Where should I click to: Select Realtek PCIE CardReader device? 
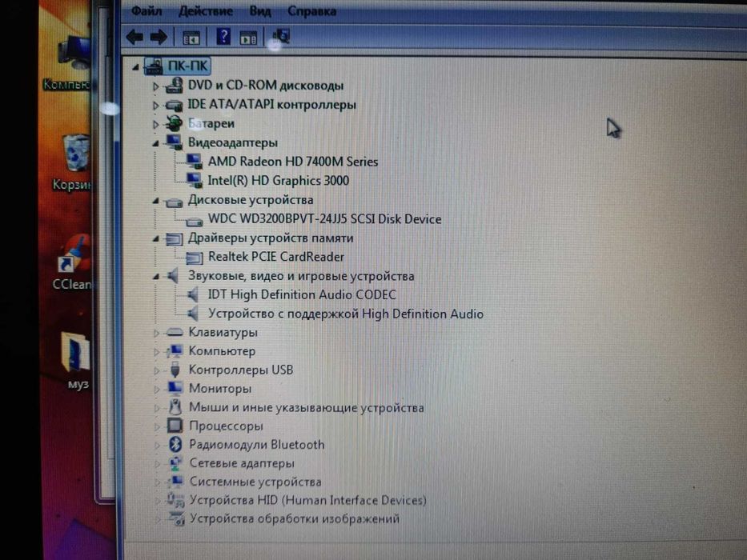point(276,257)
